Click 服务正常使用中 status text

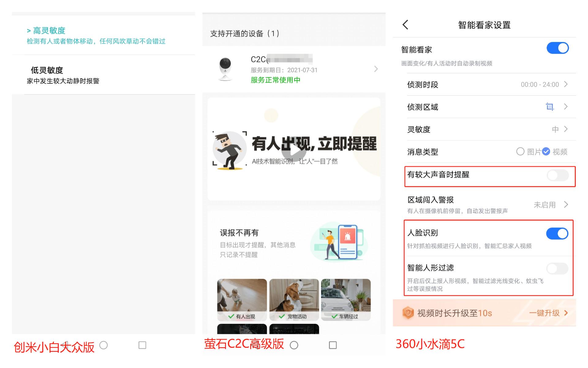coord(275,80)
